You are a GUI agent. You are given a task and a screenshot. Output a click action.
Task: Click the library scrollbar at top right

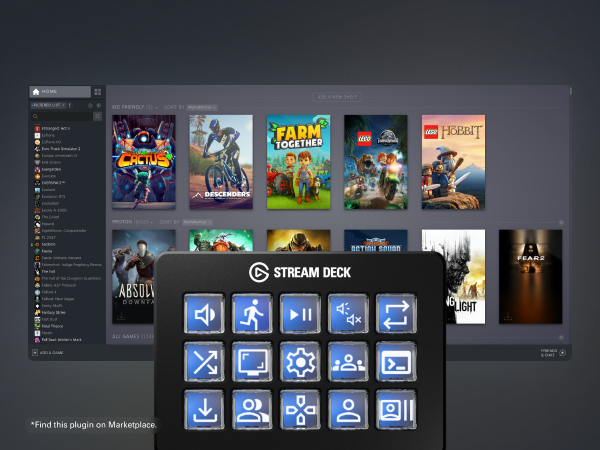[x=571, y=91]
